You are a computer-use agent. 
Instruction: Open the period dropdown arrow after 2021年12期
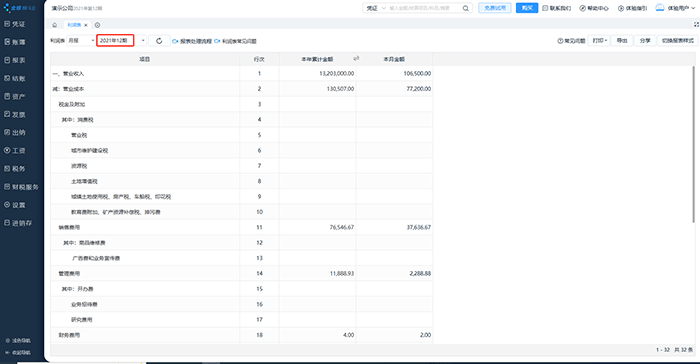click(x=143, y=41)
